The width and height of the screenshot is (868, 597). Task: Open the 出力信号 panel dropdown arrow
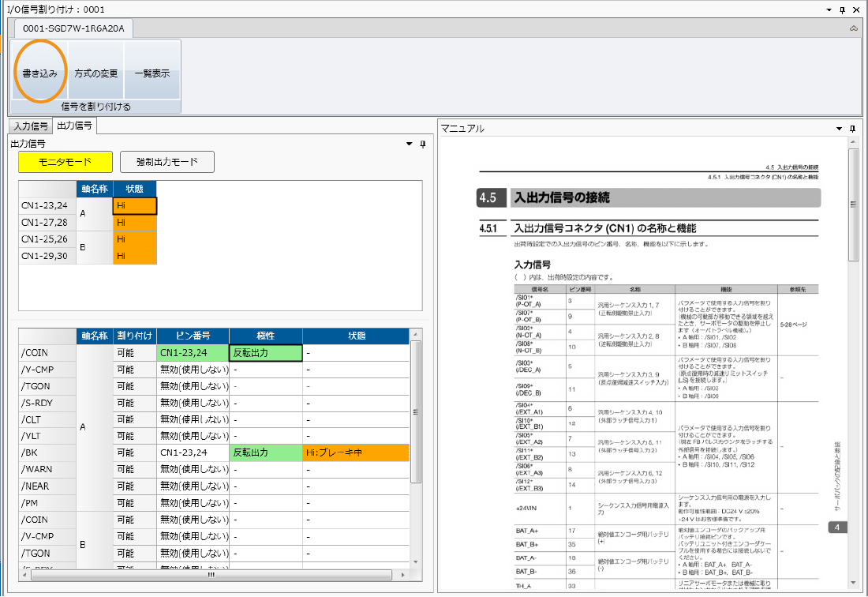pyautogui.click(x=409, y=144)
